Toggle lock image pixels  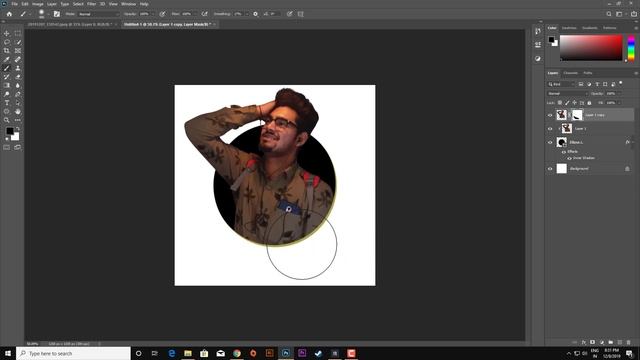pyautogui.click(x=567, y=103)
